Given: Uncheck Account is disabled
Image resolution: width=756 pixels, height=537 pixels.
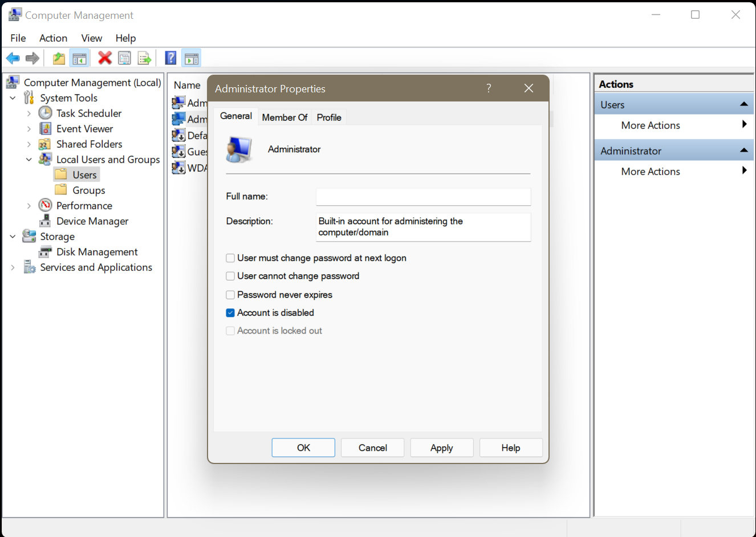Looking at the screenshot, I should [230, 312].
